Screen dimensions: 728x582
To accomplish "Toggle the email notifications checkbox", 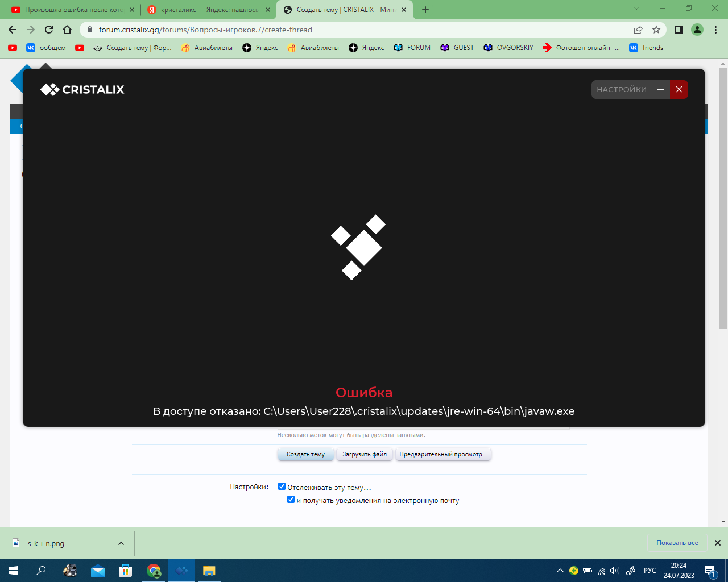I will coord(291,500).
